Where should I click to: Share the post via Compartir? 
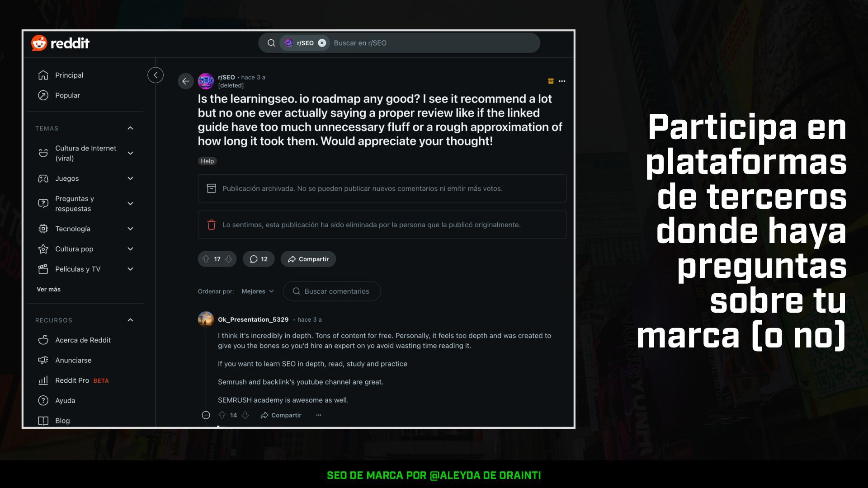point(308,259)
